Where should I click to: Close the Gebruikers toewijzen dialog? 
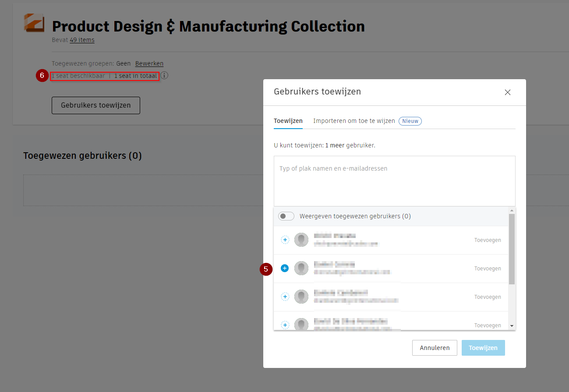click(508, 92)
